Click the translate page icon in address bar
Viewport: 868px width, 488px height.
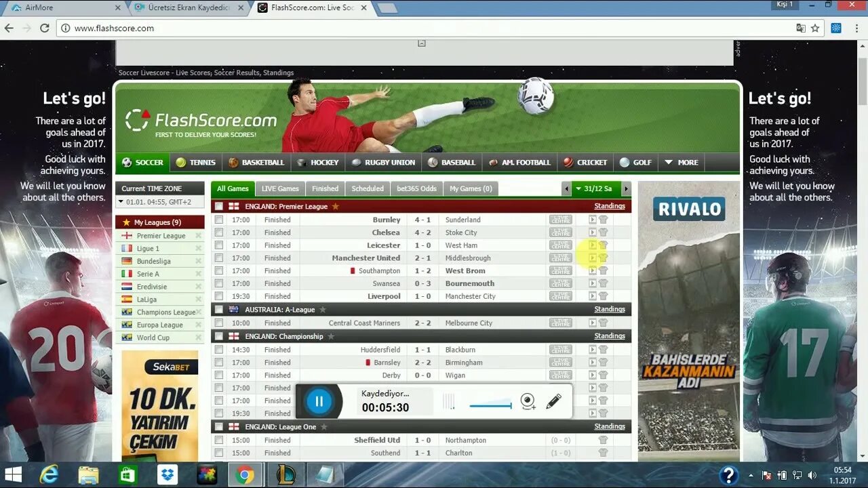pyautogui.click(x=801, y=28)
